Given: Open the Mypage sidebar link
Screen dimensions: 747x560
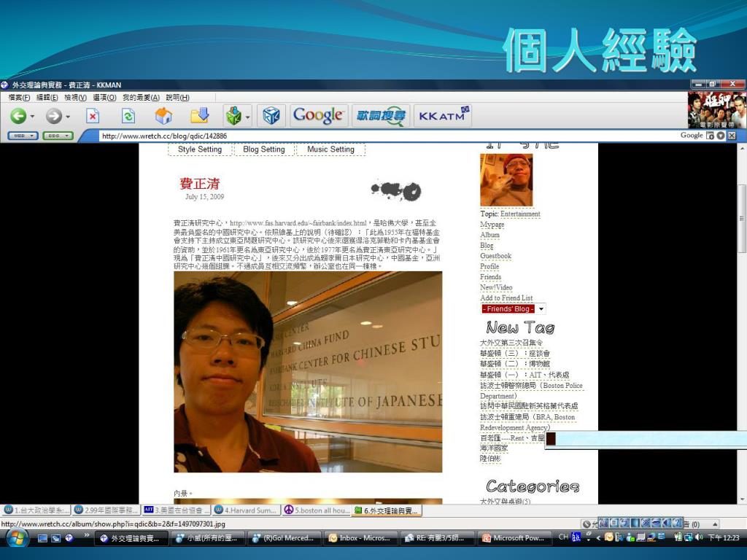Looking at the screenshot, I should pos(492,225).
